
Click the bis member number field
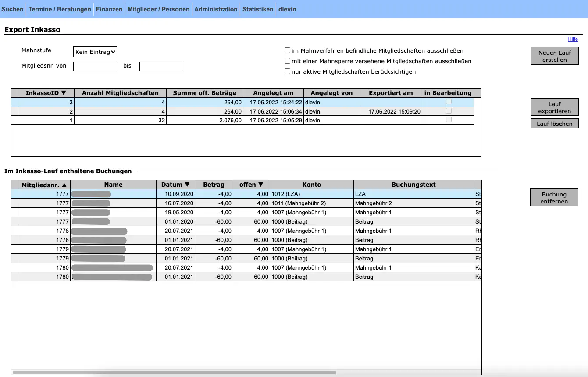click(161, 66)
